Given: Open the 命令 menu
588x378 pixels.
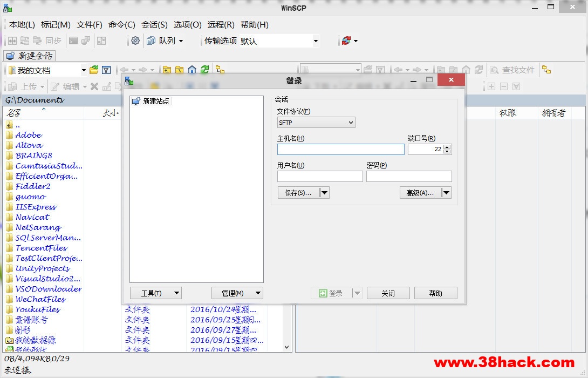Looking at the screenshot, I should (x=122, y=25).
